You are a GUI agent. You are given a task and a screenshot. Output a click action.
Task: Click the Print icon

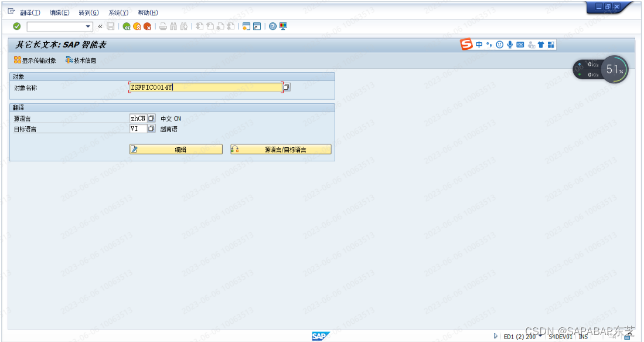163,26
